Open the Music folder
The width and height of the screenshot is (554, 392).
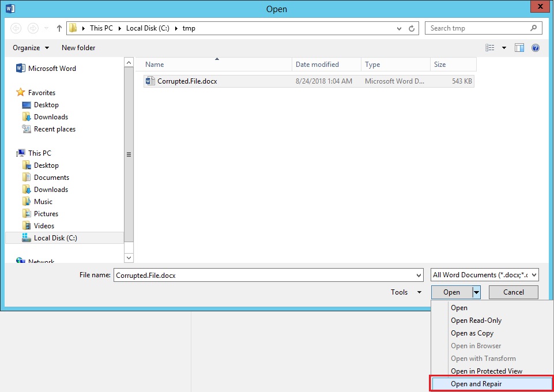point(37,201)
